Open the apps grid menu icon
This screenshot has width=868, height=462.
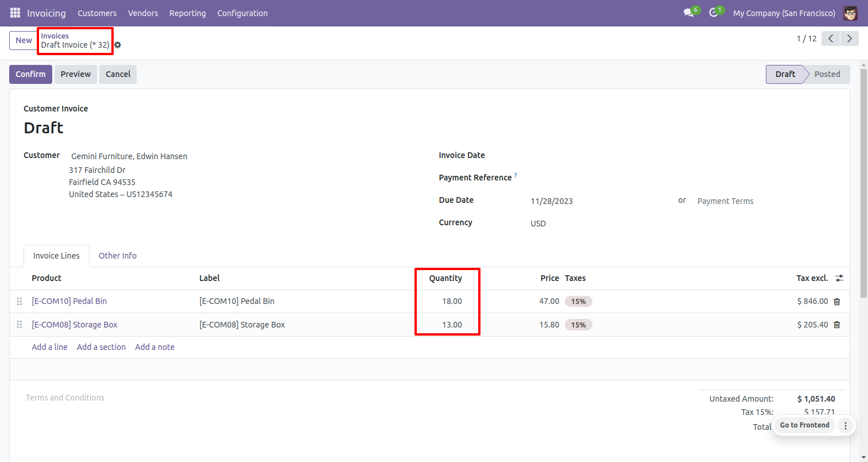[15, 13]
